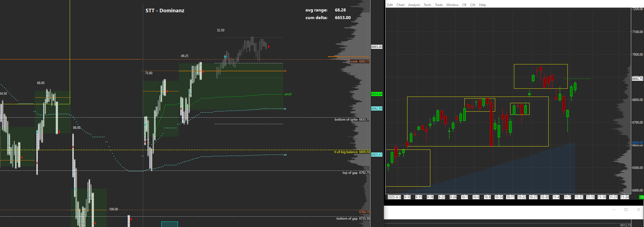Screen dimensions: 644x227
Task: Open the Trade menu
Action: click(439, 5)
